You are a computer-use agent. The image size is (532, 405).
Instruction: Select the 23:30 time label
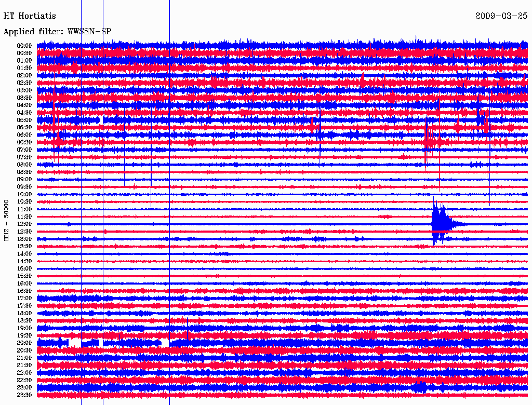click(x=24, y=395)
